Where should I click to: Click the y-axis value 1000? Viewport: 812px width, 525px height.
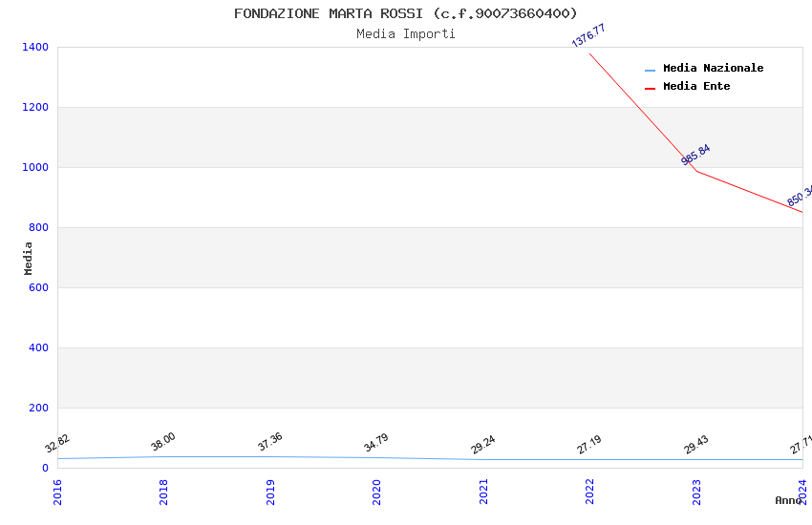pos(35,167)
